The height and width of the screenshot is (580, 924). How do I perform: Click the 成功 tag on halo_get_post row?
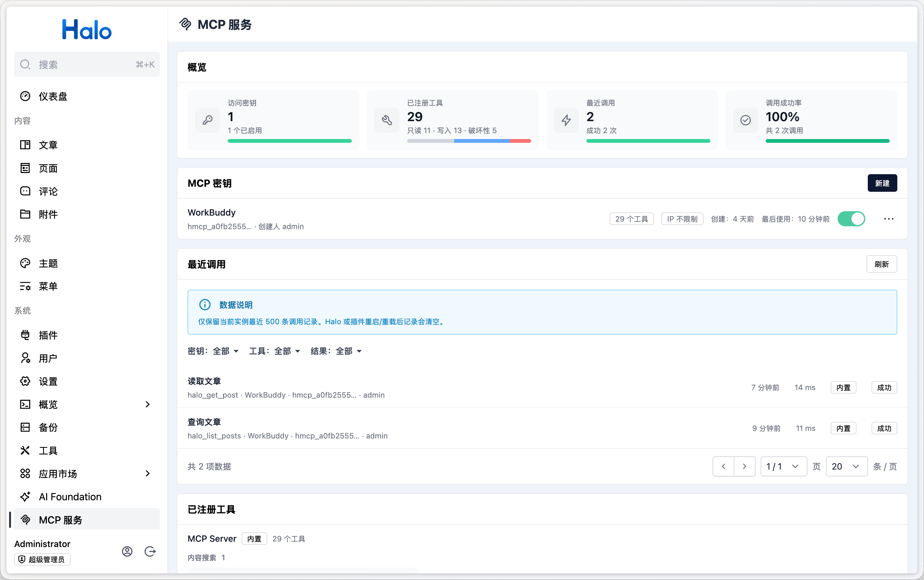pyautogui.click(x=884, y=387)
